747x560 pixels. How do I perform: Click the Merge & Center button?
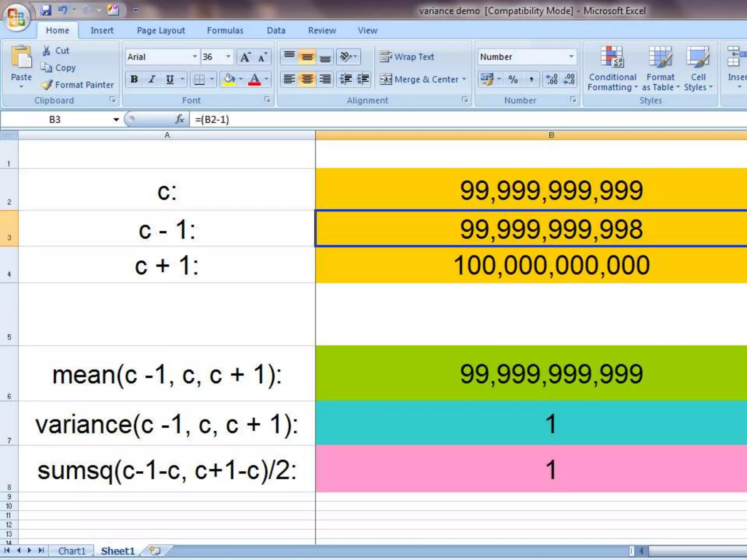point(419,79)
